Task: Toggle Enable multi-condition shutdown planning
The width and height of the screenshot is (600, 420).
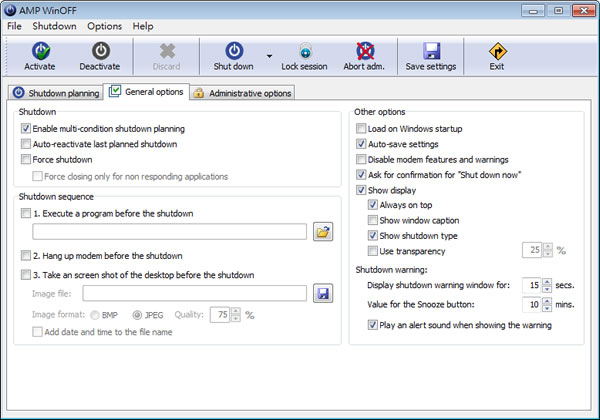Action: point(26,129)
